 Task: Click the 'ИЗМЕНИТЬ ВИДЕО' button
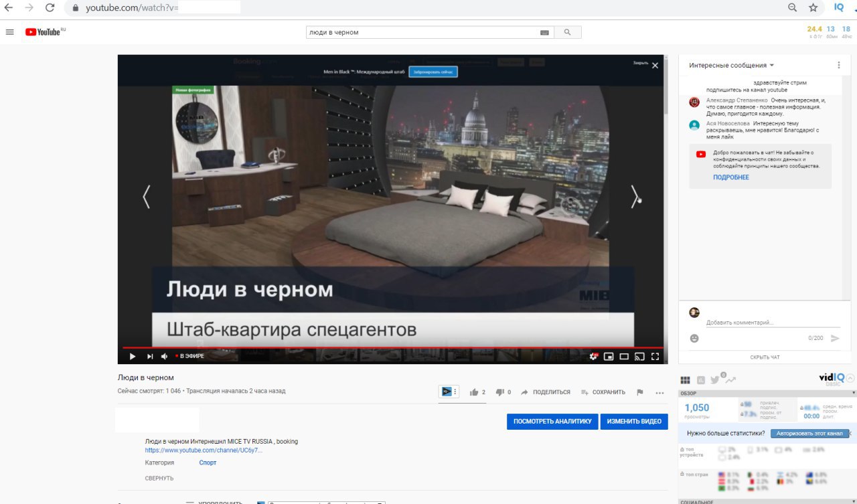[634, 421]
